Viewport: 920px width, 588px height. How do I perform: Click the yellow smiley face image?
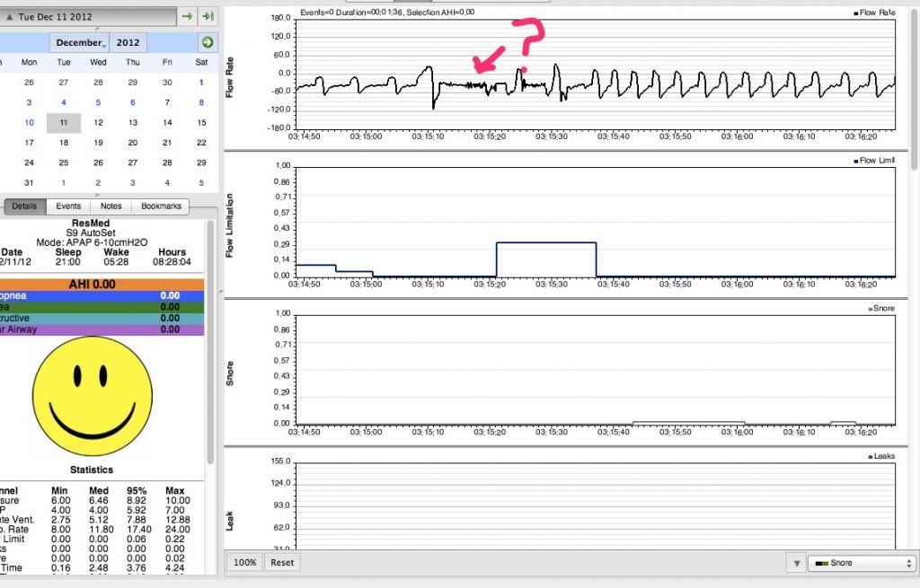[x=93, y=396]
